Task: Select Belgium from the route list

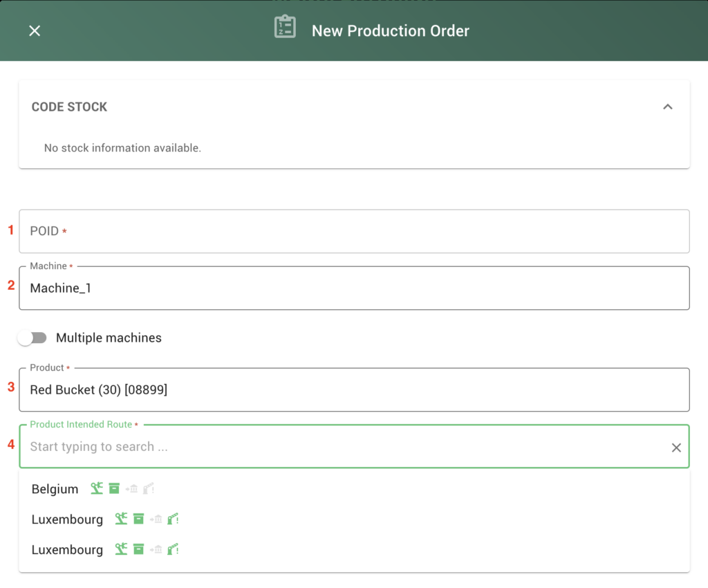Action: pyautogui.click(x=55, y=489)
